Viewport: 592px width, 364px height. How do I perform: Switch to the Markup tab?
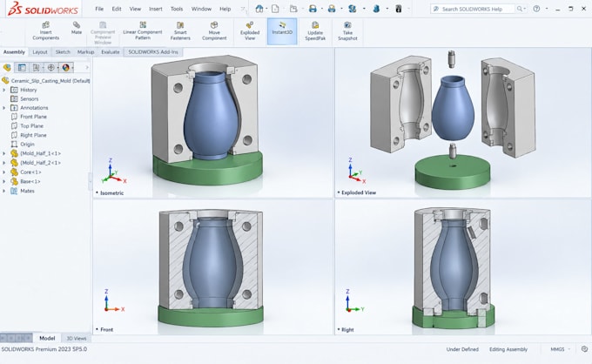pos(85,52)
